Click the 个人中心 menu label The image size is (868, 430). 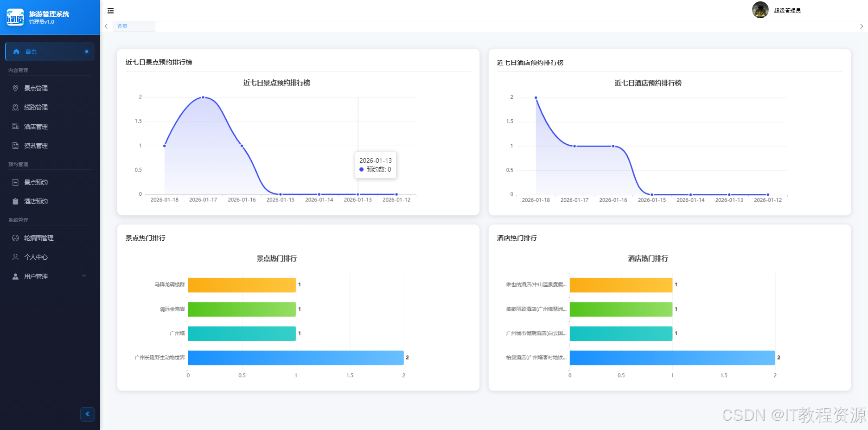pos(36,257)
